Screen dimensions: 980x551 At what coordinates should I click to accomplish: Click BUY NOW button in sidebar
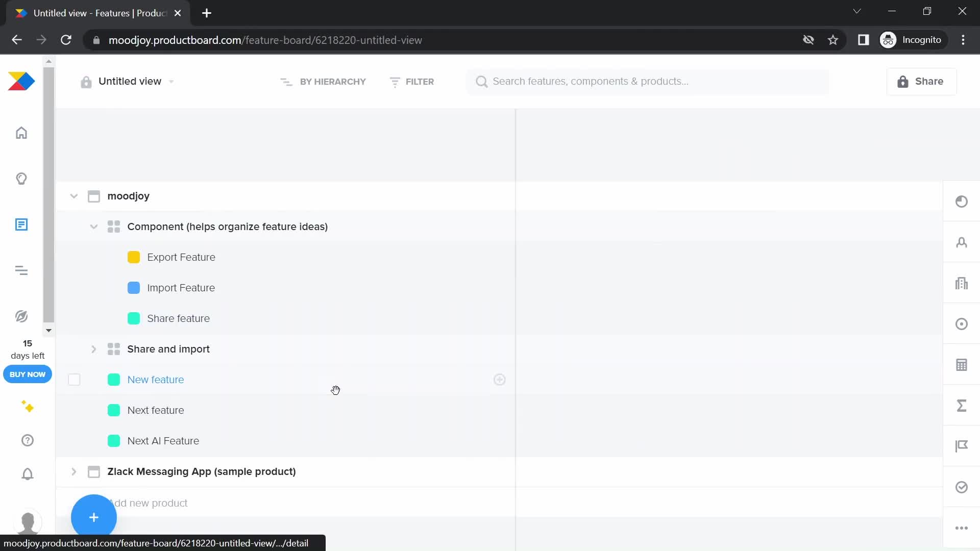coord(28,375)
